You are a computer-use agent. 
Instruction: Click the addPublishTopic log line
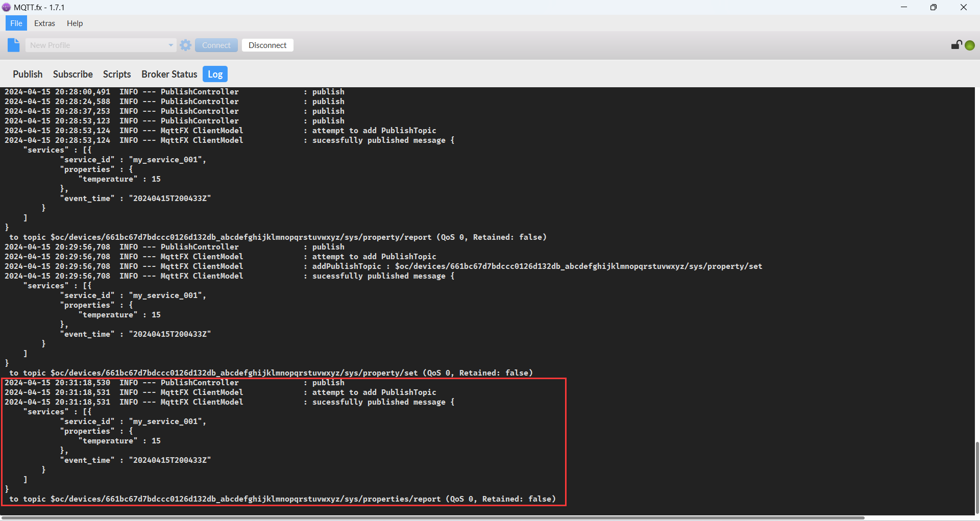pyautogui.click(x=383, y=266)
